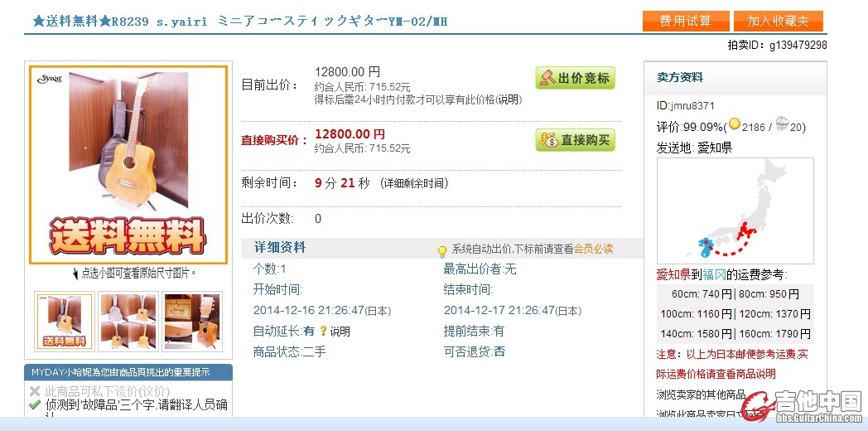Open the 费用试算 cost calculator
This screenshot has width=868, height=431.
coord(686,21)
